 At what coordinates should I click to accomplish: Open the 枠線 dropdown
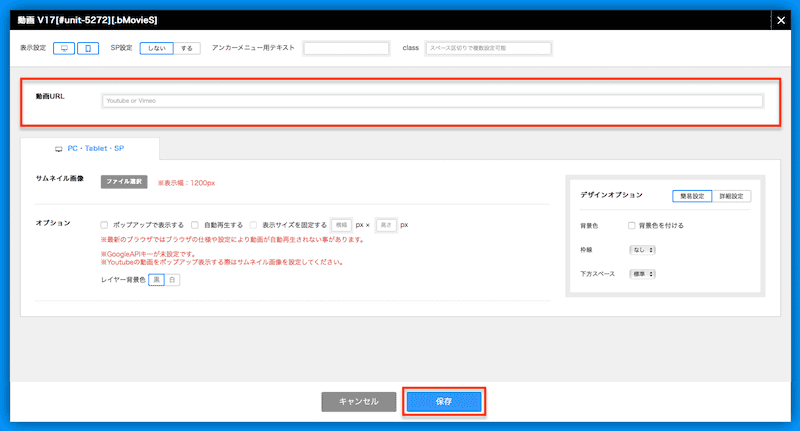click(x=640, y=249)
